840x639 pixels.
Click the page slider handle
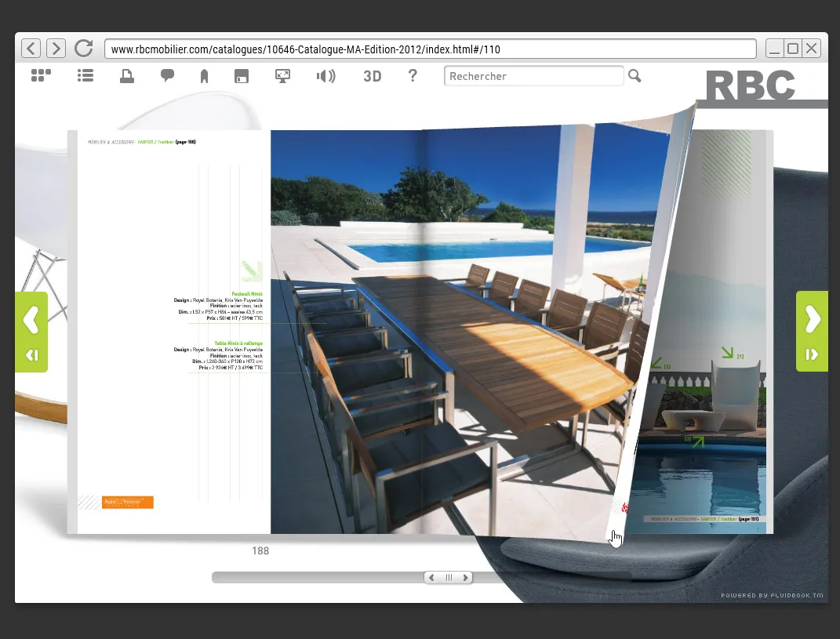(449, 578)
